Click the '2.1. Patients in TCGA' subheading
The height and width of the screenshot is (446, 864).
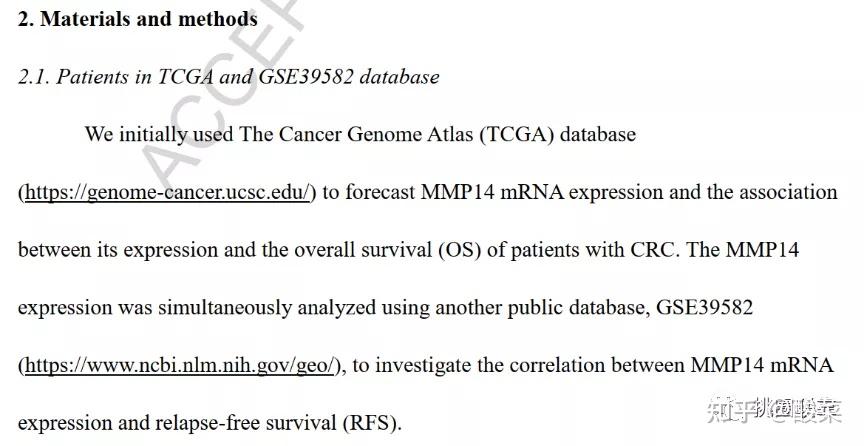pos(112,77)
